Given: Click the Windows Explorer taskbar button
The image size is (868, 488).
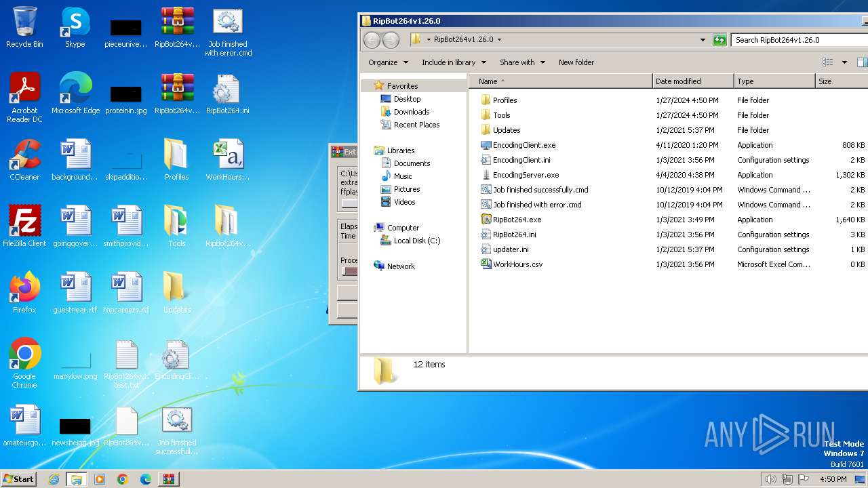Looking at the screenshot, I should [x=77, y=479].
